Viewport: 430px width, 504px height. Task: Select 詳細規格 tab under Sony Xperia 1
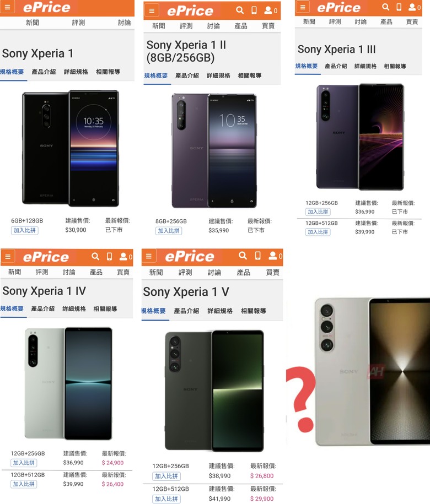[76, 72]
